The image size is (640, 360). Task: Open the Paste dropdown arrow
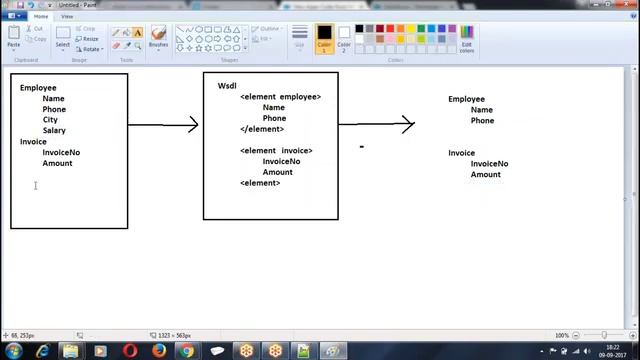click(13, 51)
